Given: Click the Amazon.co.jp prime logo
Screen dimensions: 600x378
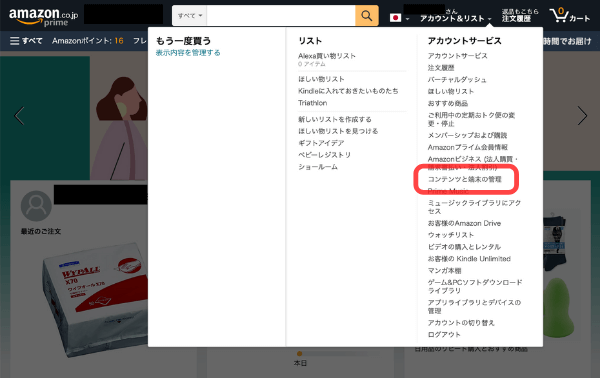Looking at the screenshot, I should [43, 17].
